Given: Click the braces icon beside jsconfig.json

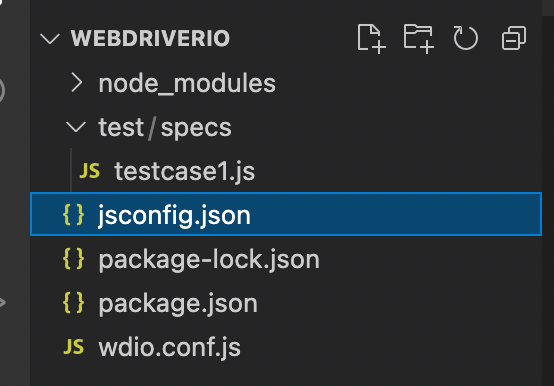Looking at the screenshot, I should 73,214.
